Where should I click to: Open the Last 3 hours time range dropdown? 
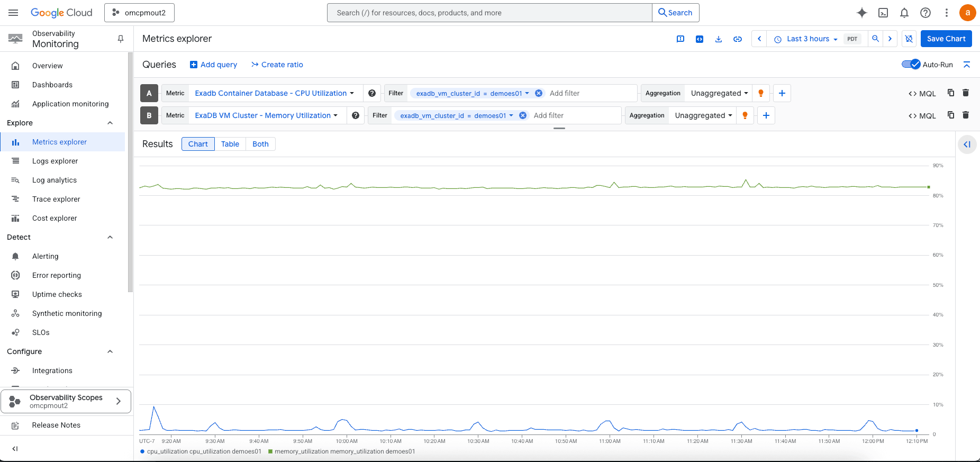[806, 39]
